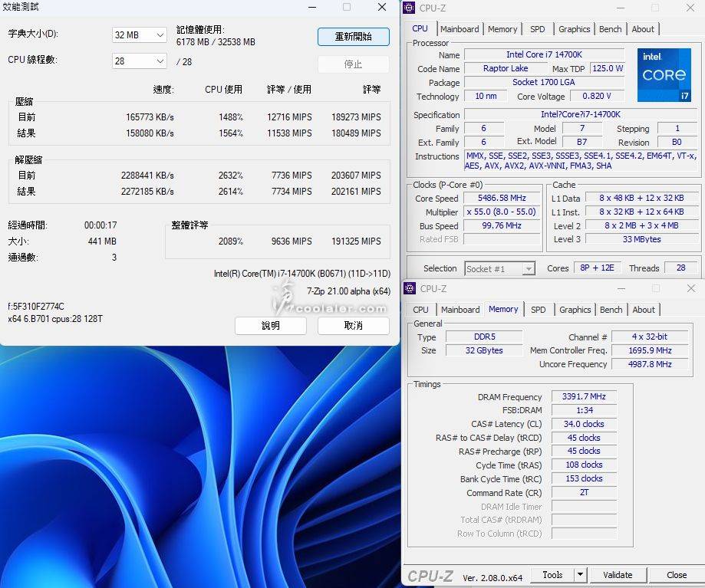Click the Intel Core i7 logo

click(x=664, y=75)
